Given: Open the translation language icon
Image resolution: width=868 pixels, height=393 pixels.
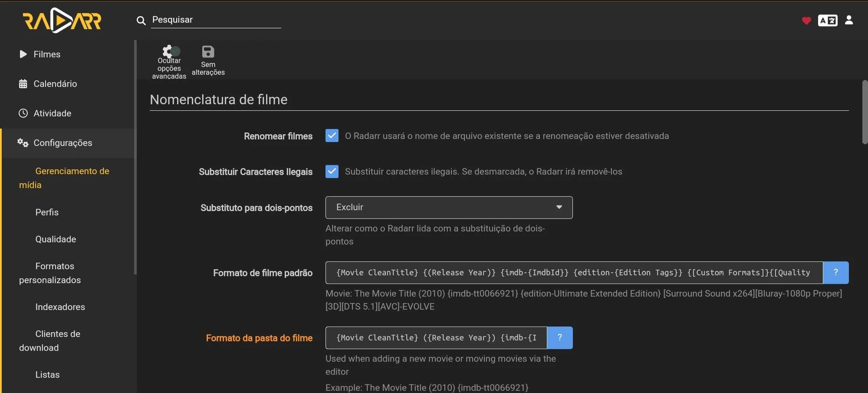Looking at the screenshot, I should tap(827, 20).
